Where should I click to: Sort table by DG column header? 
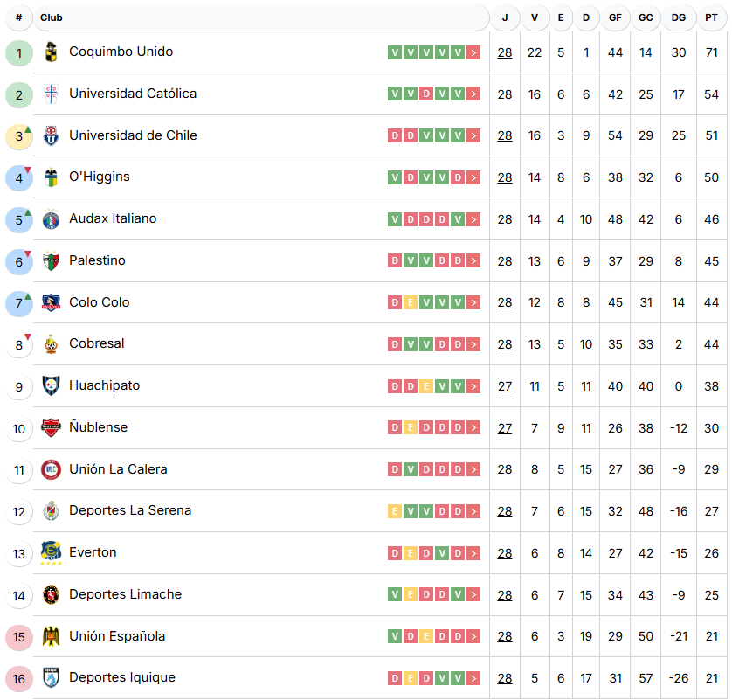pyautogui.click(x=679, y=17)
